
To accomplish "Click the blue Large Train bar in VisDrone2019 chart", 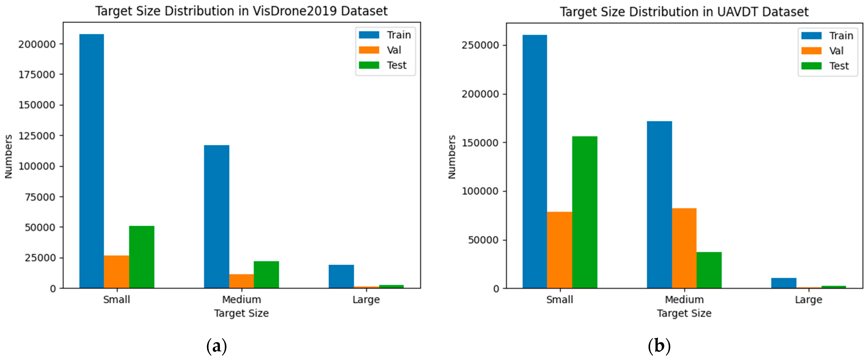I will point(341,276).
